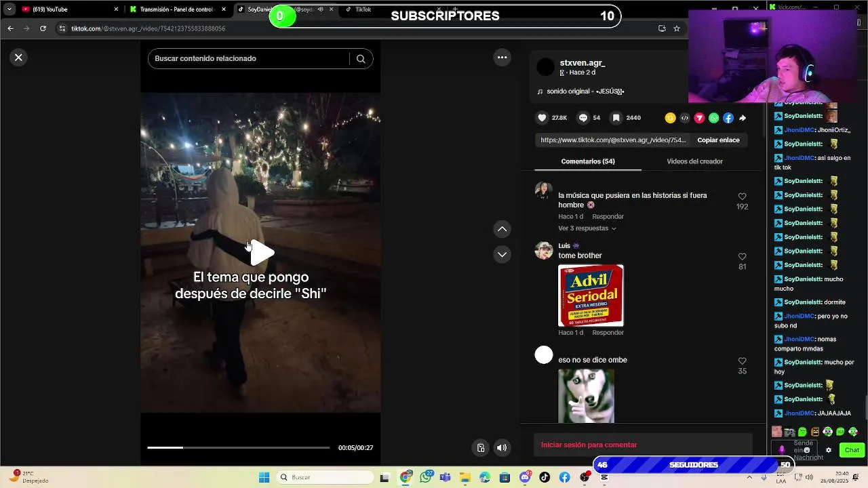The image size is (868, 488).
Task: Open stxven.agr_ profile name
Action: click(x=583, y=62)
